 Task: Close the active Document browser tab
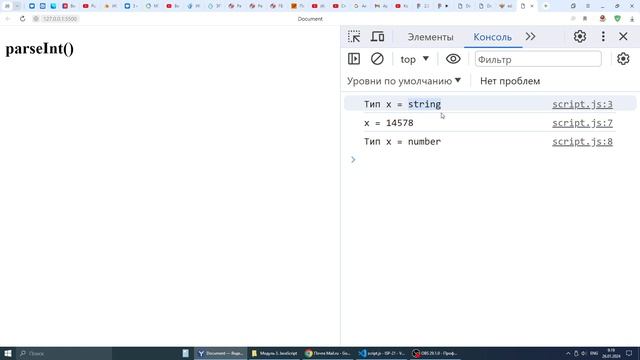532,6
